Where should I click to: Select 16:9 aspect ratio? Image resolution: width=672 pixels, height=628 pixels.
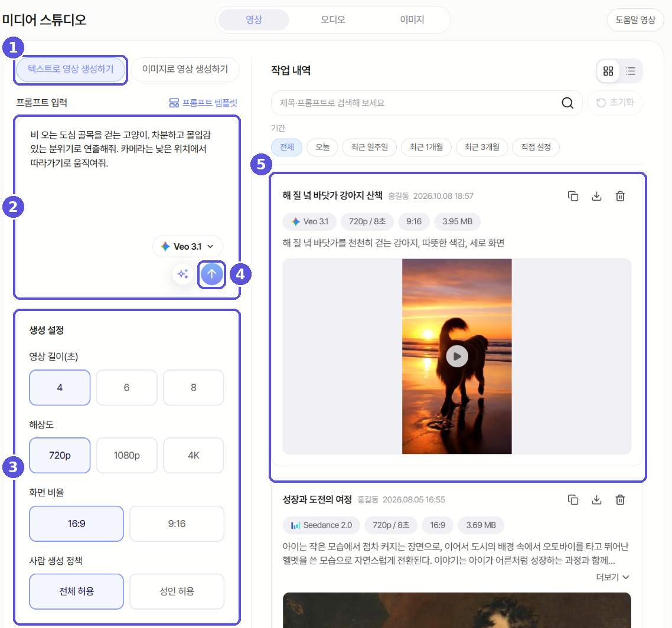(76, 524)
